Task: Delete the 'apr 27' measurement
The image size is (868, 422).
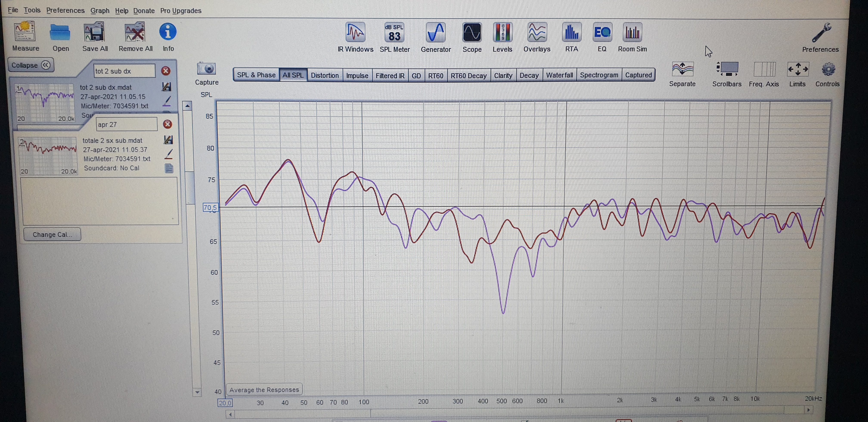Action: click(167, 124)
